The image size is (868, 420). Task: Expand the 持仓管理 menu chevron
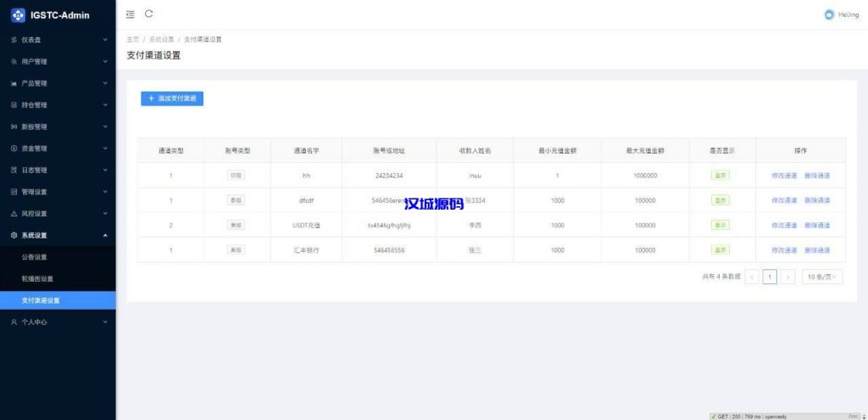105,104
